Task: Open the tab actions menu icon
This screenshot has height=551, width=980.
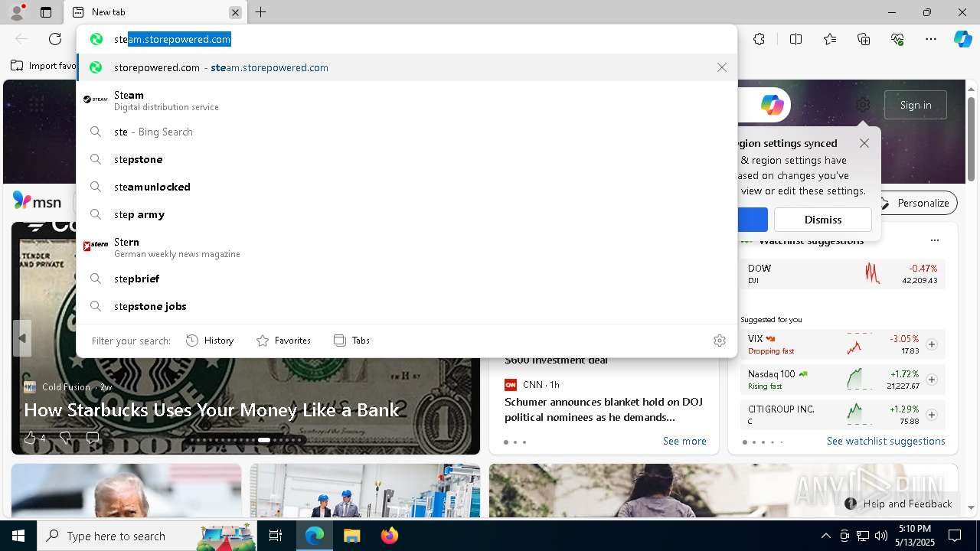Action: (x=46, y=12)
